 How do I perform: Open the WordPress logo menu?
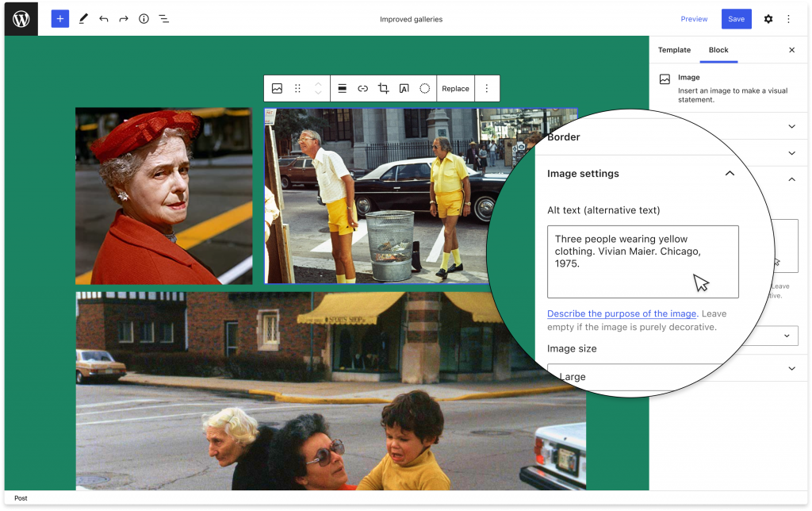point(21,19)
